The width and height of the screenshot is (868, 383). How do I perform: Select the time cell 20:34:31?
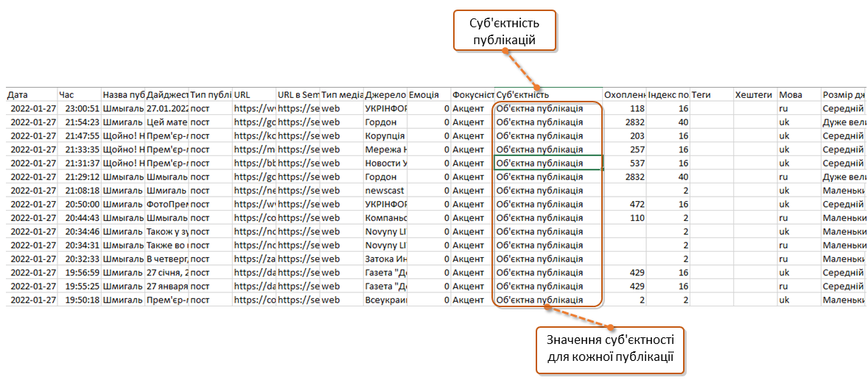79,245
